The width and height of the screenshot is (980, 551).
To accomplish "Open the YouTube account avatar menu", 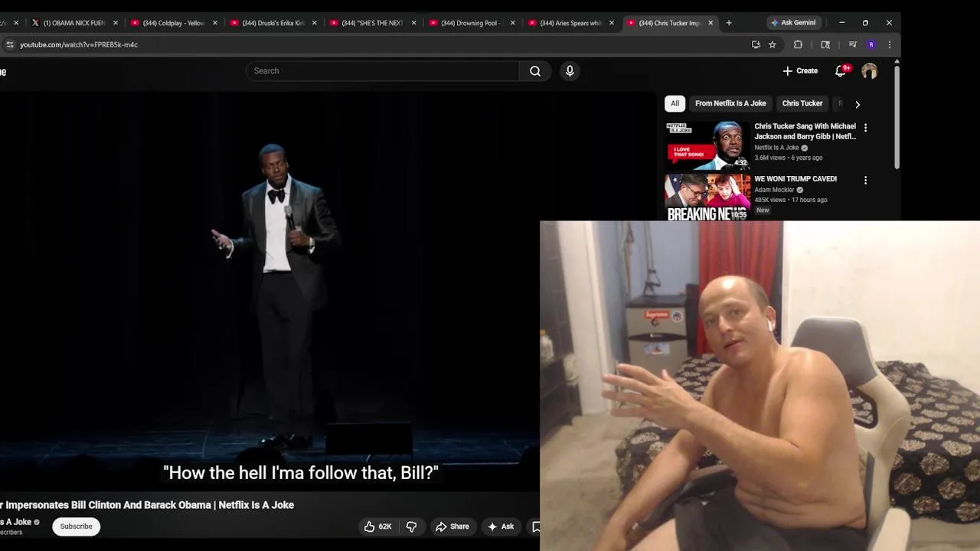I will point(869,71).
